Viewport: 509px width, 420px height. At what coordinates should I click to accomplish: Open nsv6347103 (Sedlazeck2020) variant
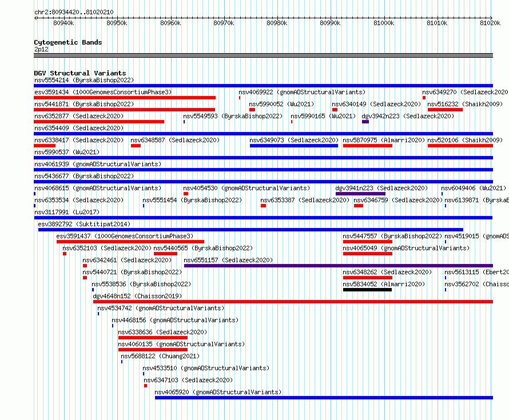coord(188,380)
